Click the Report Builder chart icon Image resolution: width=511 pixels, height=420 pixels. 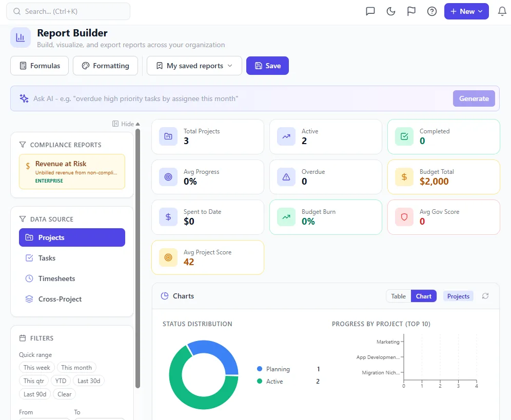tap(20, 37)
